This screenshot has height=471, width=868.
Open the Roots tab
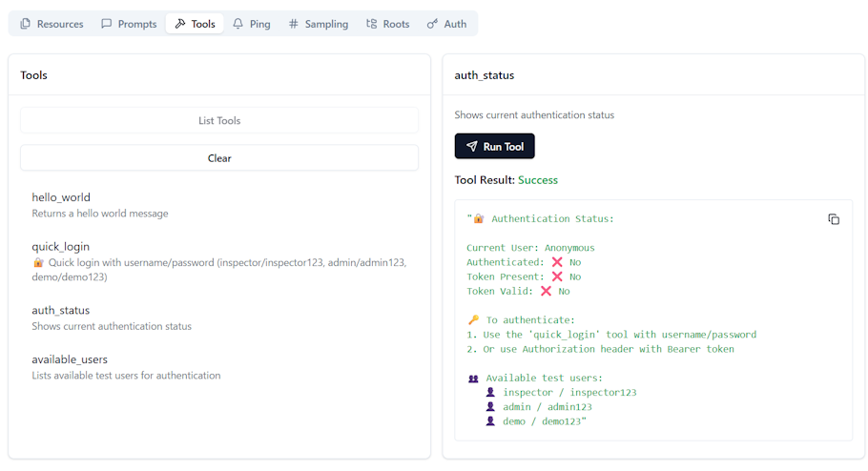(x=387, y=24)
